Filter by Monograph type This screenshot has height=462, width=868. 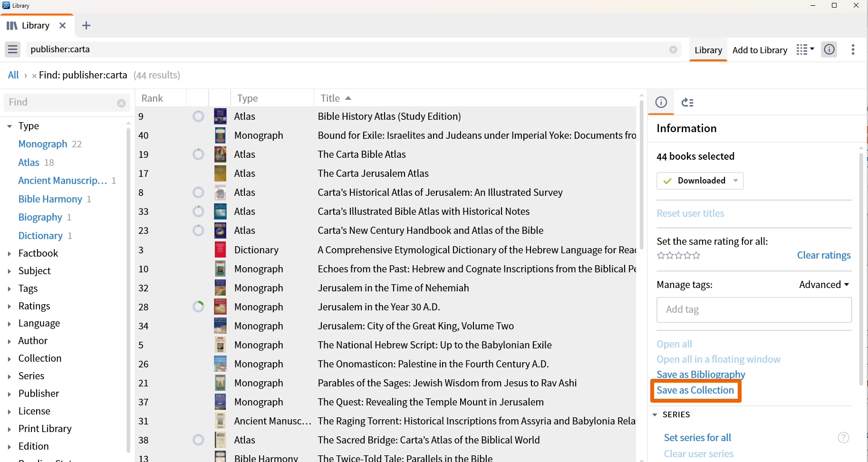click(x=43, y=144)
